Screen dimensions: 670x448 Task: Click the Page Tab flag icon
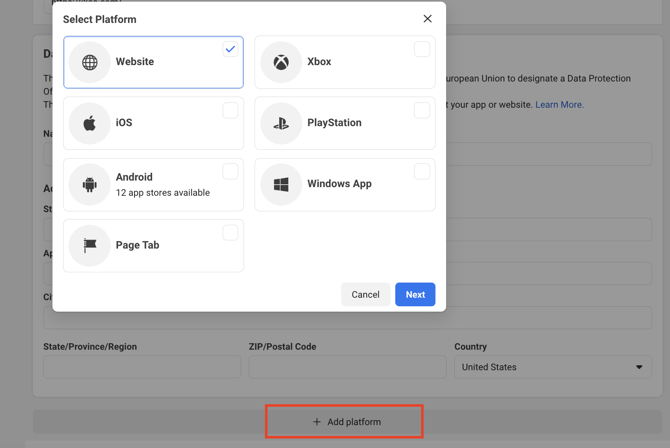click(x=90, y=245)
